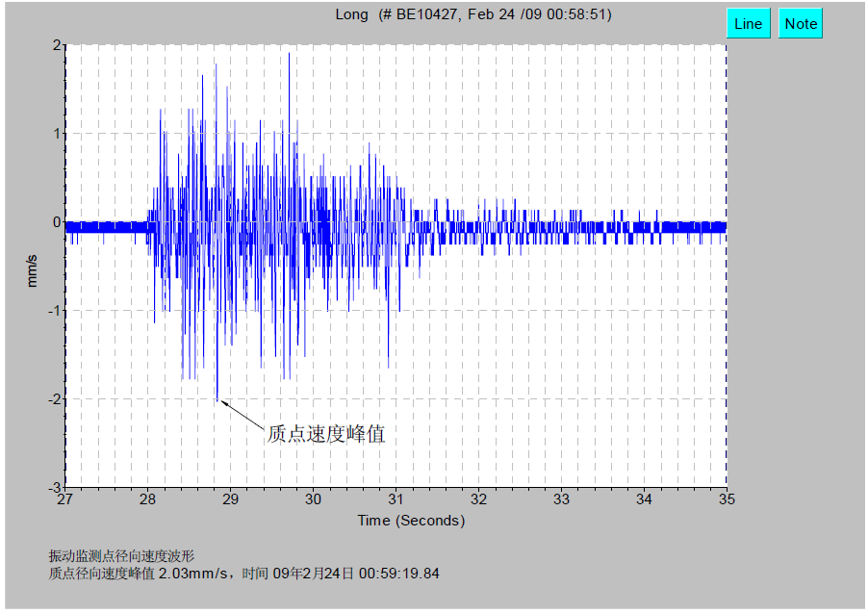Click the -3 label on the velocity axis
Screen dimensions: 868x613
point(56,488)
